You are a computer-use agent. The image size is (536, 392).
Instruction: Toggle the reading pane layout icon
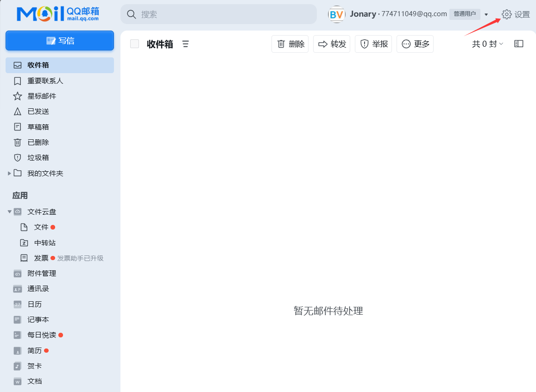coord(518,44)
